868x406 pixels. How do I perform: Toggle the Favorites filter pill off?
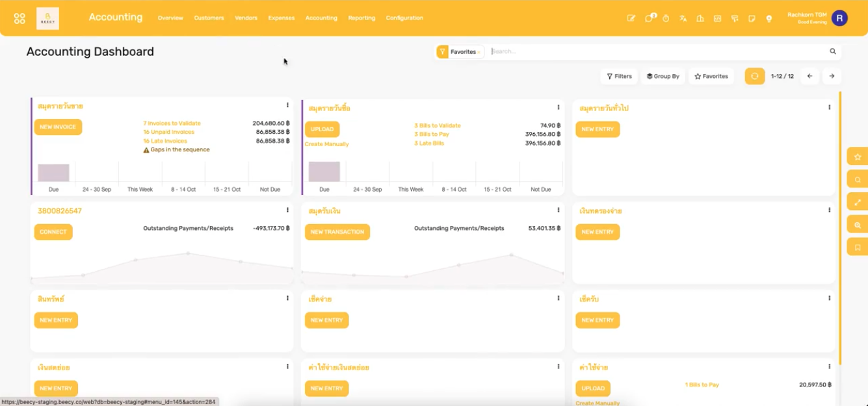click(x=460, y=51)
